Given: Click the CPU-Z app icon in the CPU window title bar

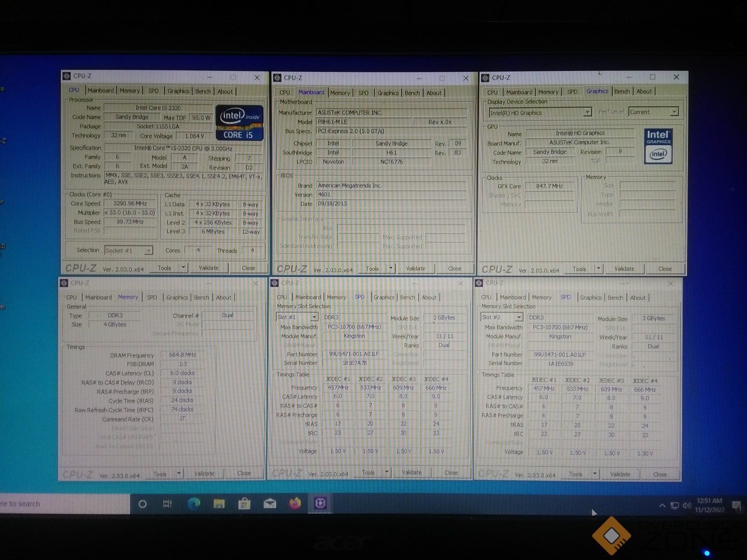Looking at the screenshot, I should coord(67,76).
